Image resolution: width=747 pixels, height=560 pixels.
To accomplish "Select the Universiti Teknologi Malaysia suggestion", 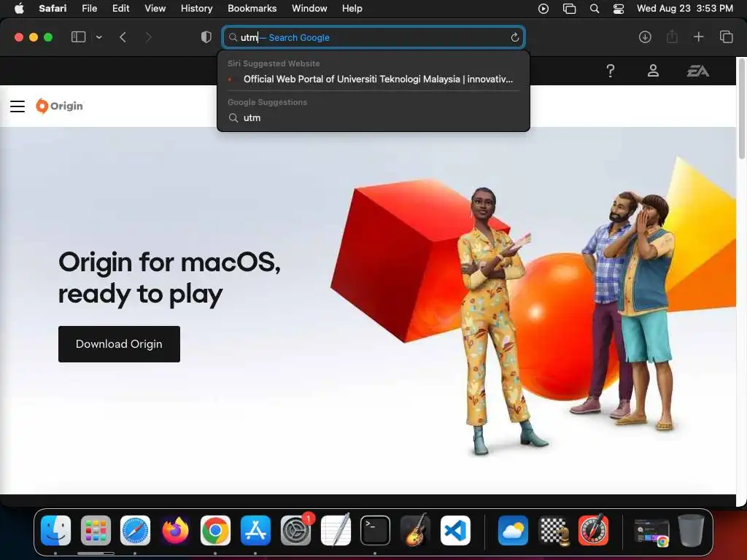I will click(x=373, y=79).
